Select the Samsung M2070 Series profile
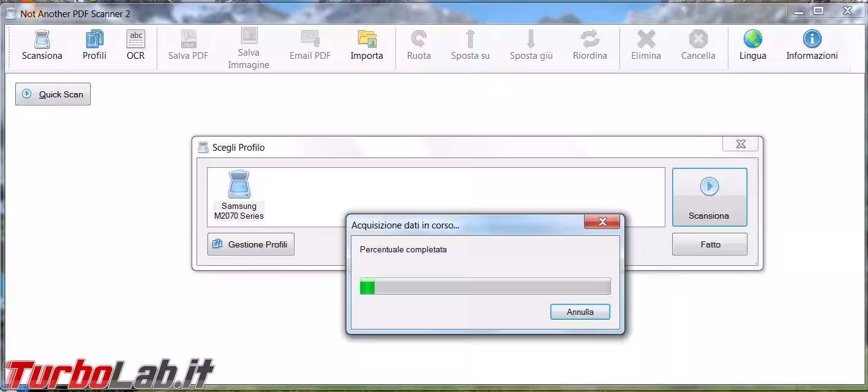This screenshot has width=868, height=392. (239, 195)
